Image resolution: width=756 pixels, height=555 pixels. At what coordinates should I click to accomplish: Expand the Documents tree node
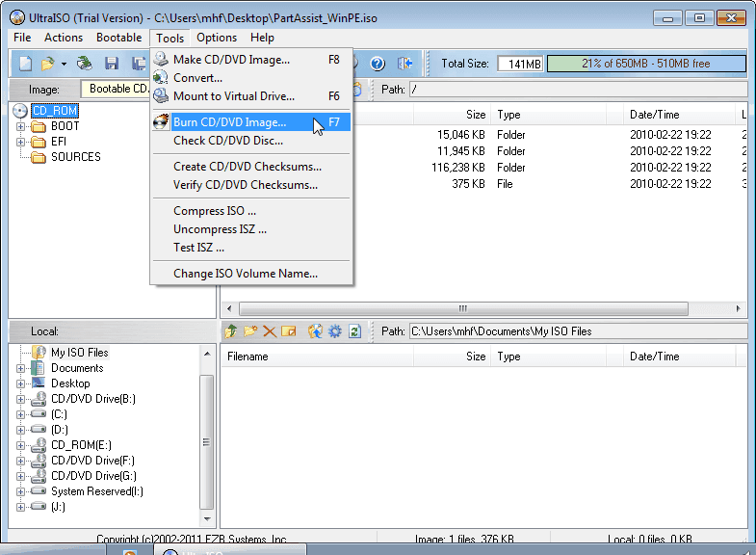[20, 368]
